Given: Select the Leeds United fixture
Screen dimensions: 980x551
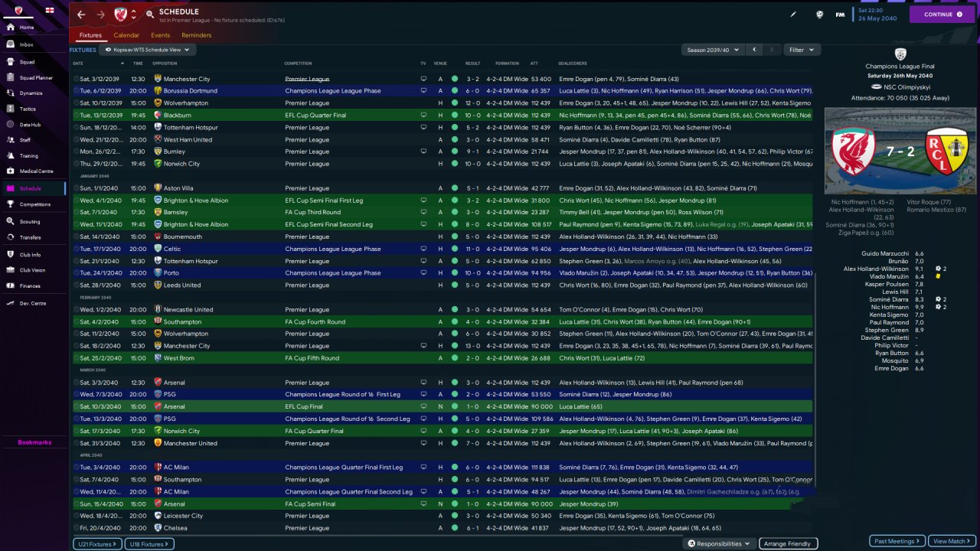Looking at the screenshot, I should point(443,285).
